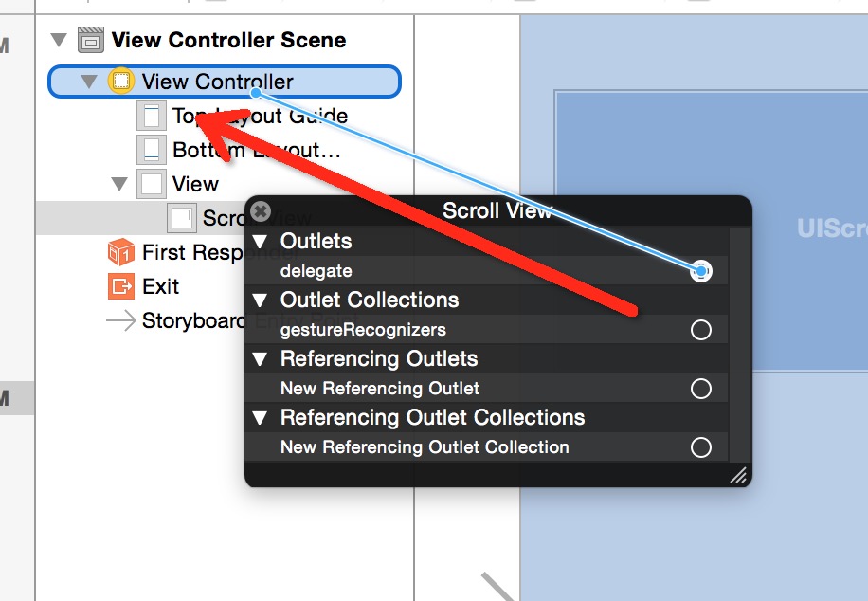This screenshot has width=868, height=601.
Task: Click the New Referencing Outlet Collection circle
Action: [701, 447]
